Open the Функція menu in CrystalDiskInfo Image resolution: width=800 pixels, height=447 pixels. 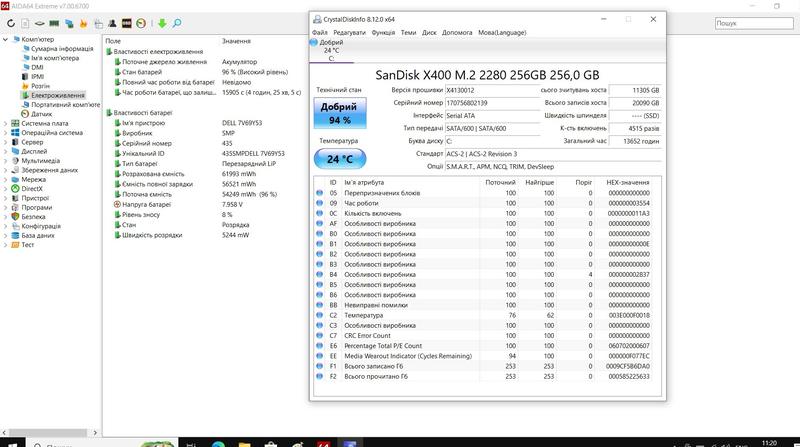coord(382,32)
